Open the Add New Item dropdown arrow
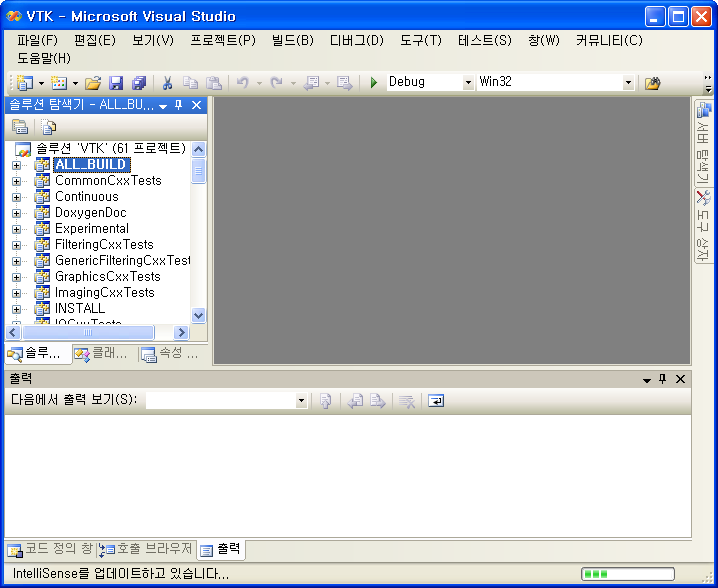This screenshot has height=588, width=718. (76, 83)
